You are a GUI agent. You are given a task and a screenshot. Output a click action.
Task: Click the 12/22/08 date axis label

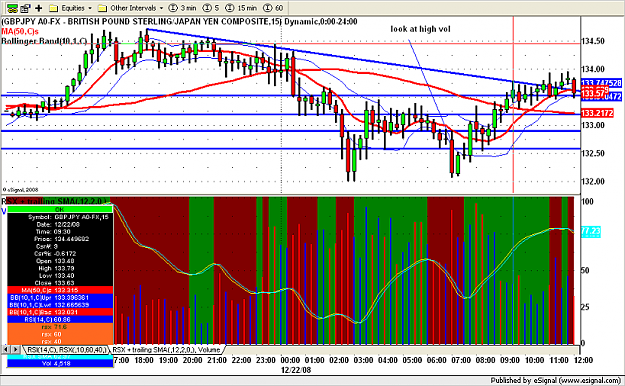(296, 370)
